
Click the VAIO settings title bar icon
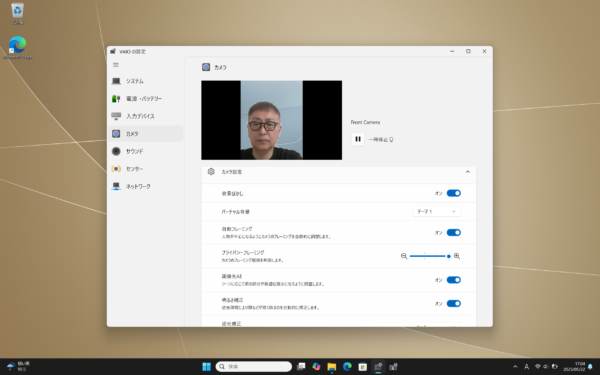click(x=113, y=51)
